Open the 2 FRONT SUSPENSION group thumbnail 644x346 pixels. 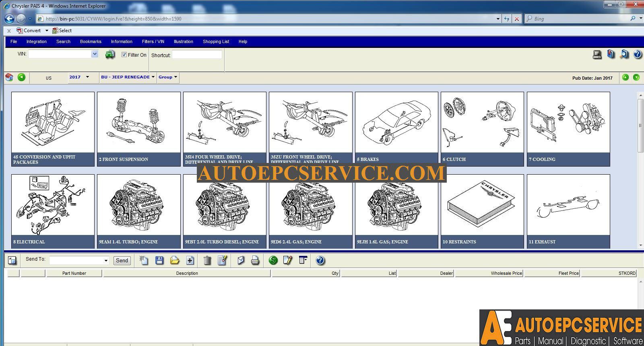[x=139, y=129]
